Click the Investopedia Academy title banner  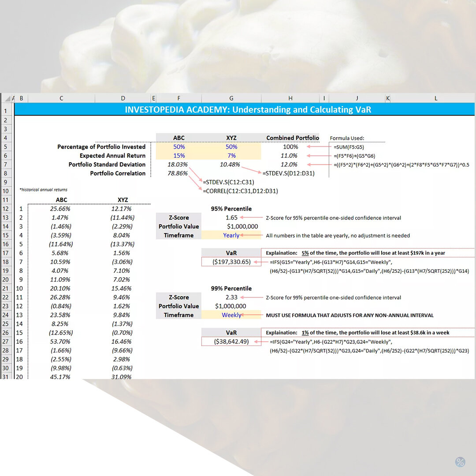245,109
